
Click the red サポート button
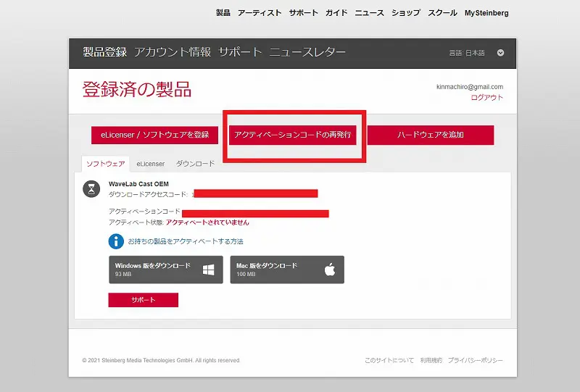[143, 300]
